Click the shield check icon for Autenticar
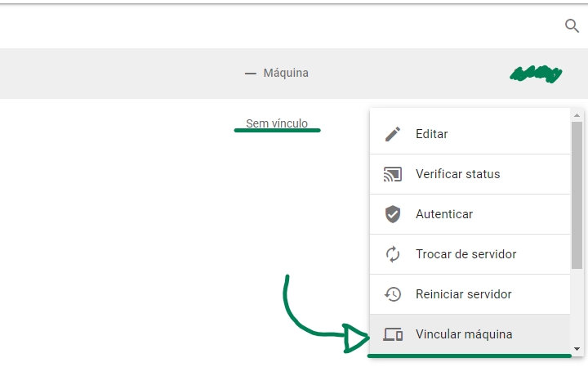Image resolution: width=588 pixels, height=376 pixels. click(x=393, y=214)
